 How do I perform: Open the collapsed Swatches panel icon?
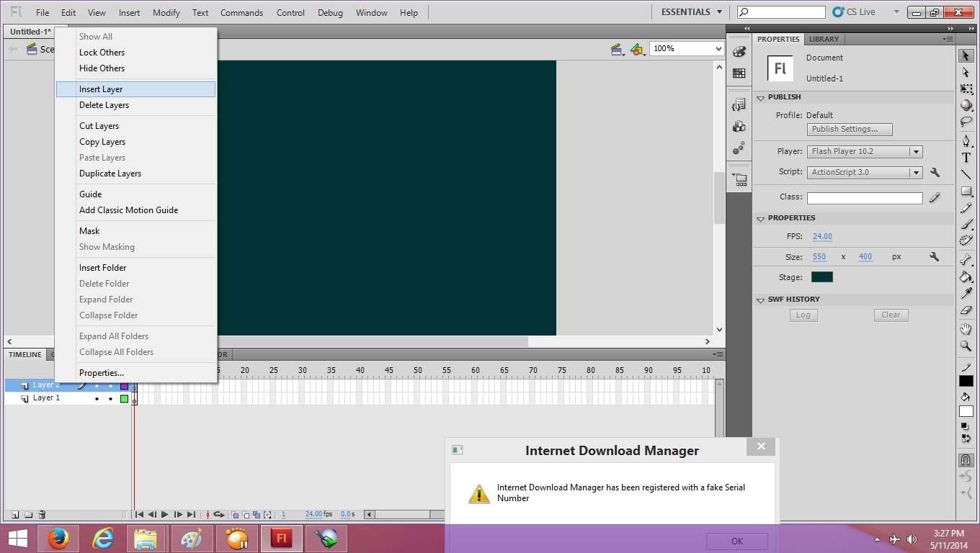coord(739,73)
